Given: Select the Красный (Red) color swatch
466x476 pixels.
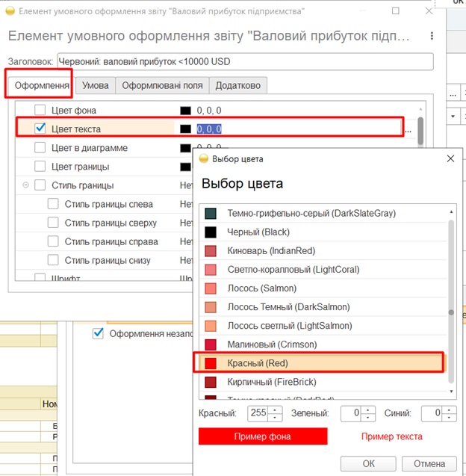Looking at the screenshot, I should 211,363.
